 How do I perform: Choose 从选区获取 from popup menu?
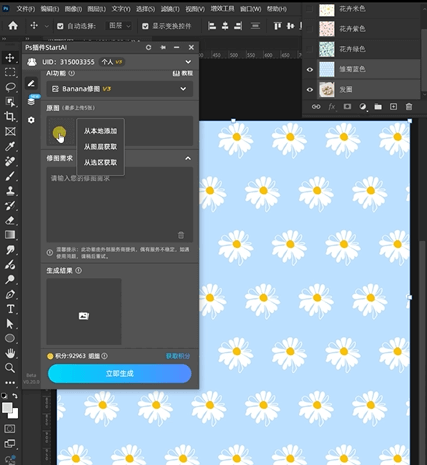click(100, 162)
